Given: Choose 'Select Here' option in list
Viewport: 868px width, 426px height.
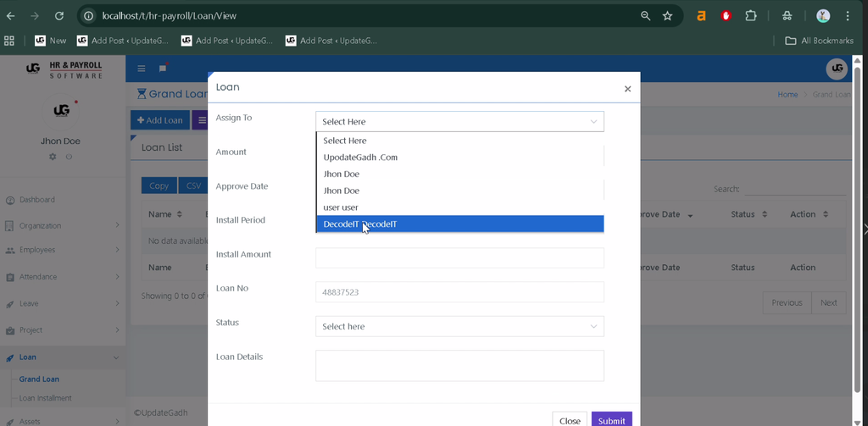Looking at the screenshot, I should [459, 141].
